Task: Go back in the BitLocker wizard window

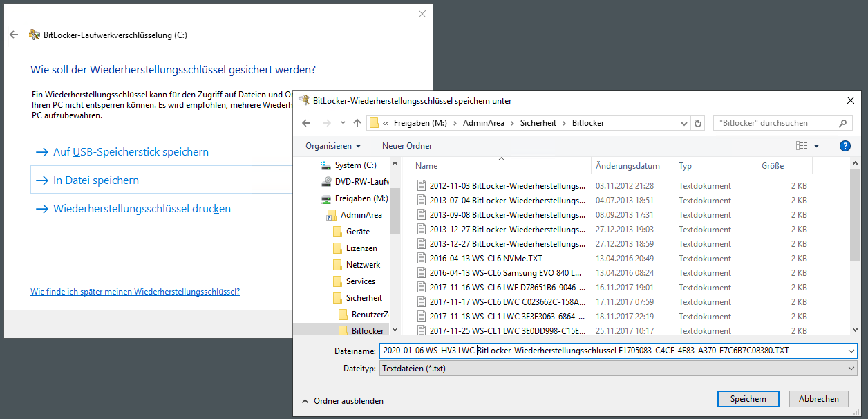Action: coord(14,35)
